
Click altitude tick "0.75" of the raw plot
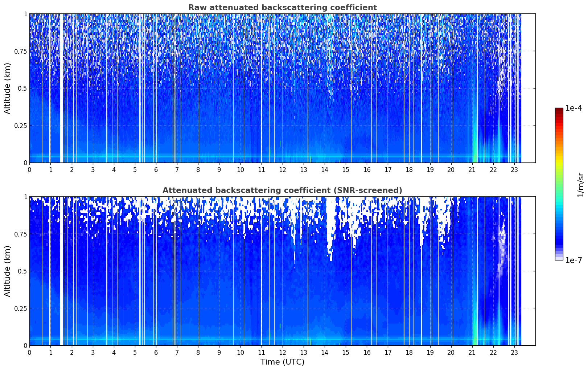point(21,51)
